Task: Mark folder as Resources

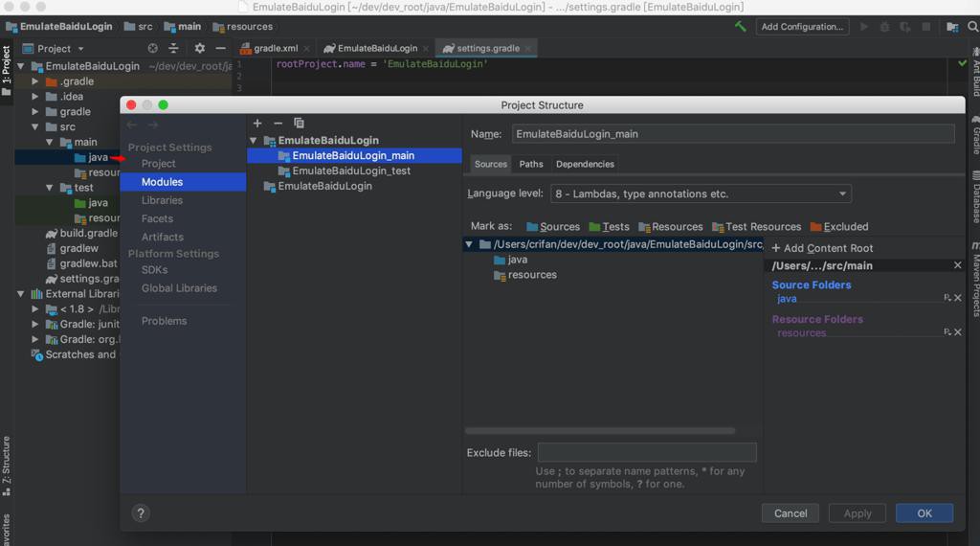Action: [671, 226]
